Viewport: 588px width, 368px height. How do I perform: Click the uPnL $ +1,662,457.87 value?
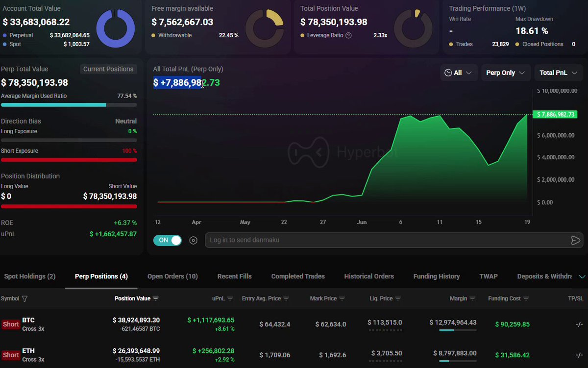pyautogui.click(x=113, y=234)
